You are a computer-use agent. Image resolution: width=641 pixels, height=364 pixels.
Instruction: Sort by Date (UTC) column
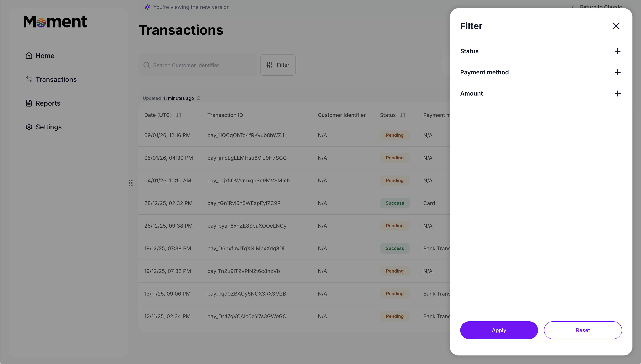tap(179, 115)
